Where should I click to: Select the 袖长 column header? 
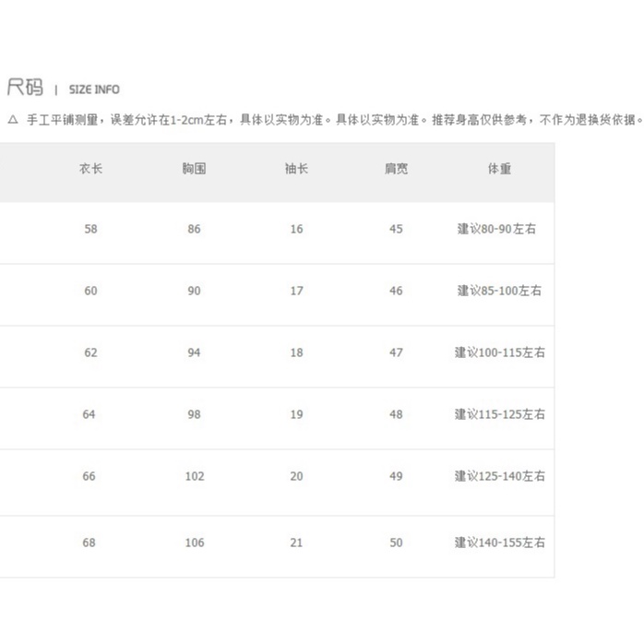[x=296, y=169]
